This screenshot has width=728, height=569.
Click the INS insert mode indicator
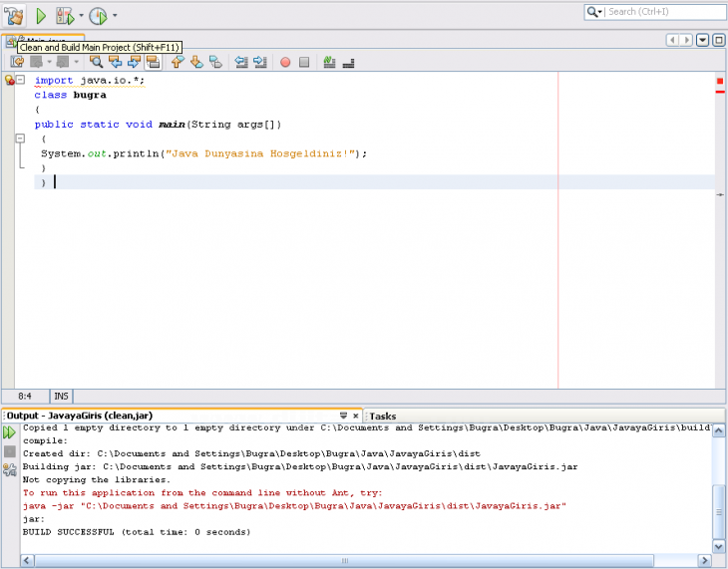point(61,397)
